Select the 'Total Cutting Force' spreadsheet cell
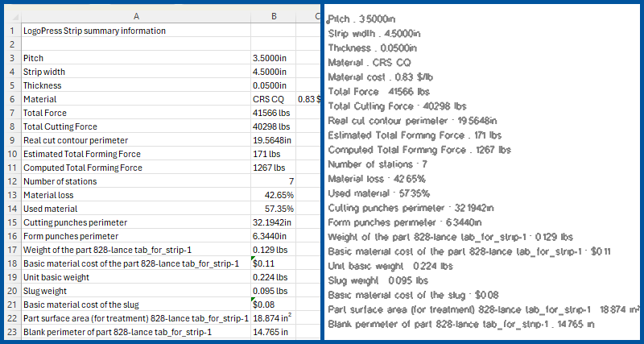Screen dimensions: 644x344 coord(136,126)
